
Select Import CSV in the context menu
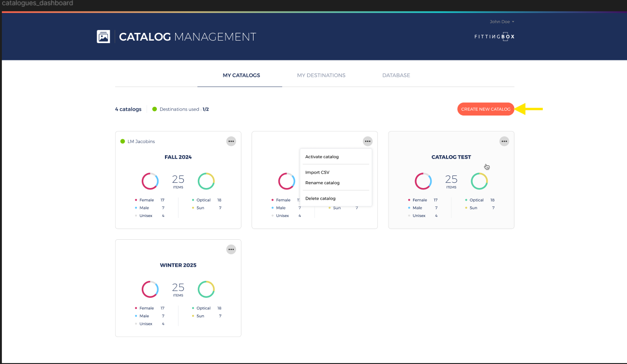tap(317, 172)
